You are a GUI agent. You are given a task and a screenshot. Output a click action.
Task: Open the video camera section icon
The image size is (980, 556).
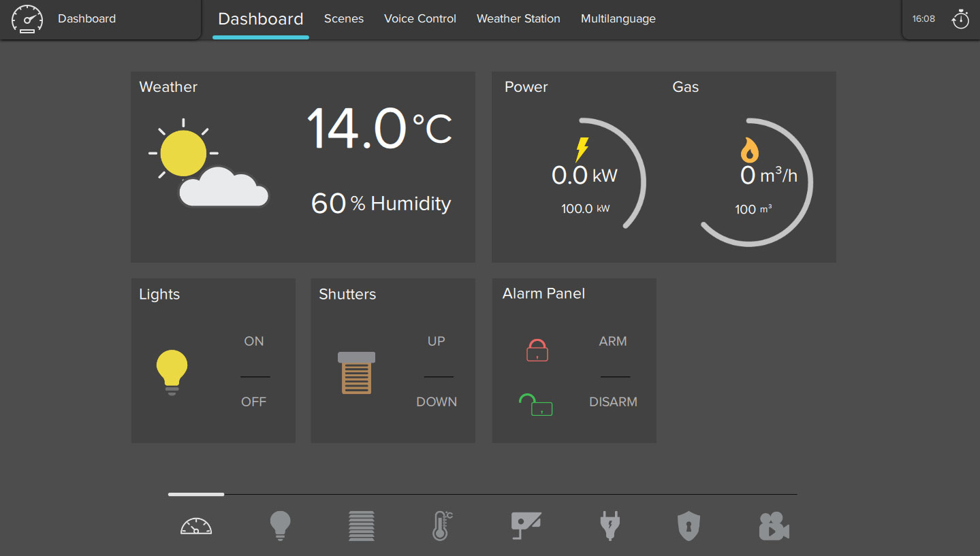pos(774,526)
